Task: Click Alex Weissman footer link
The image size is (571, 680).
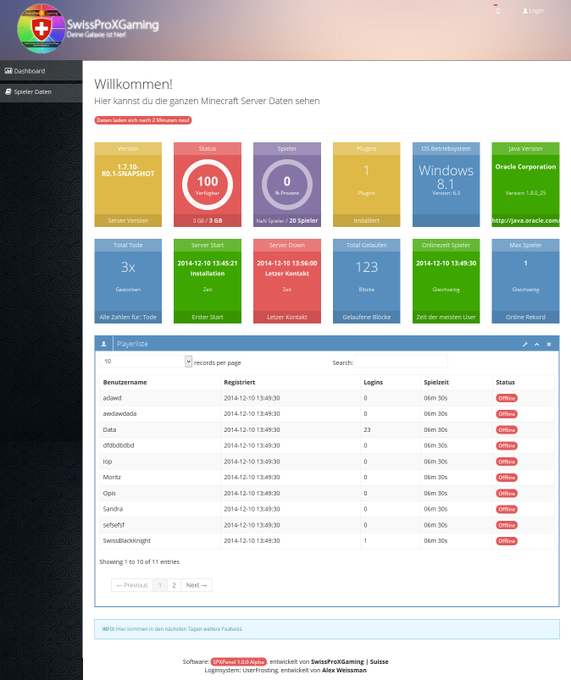Action: (344, 670)
